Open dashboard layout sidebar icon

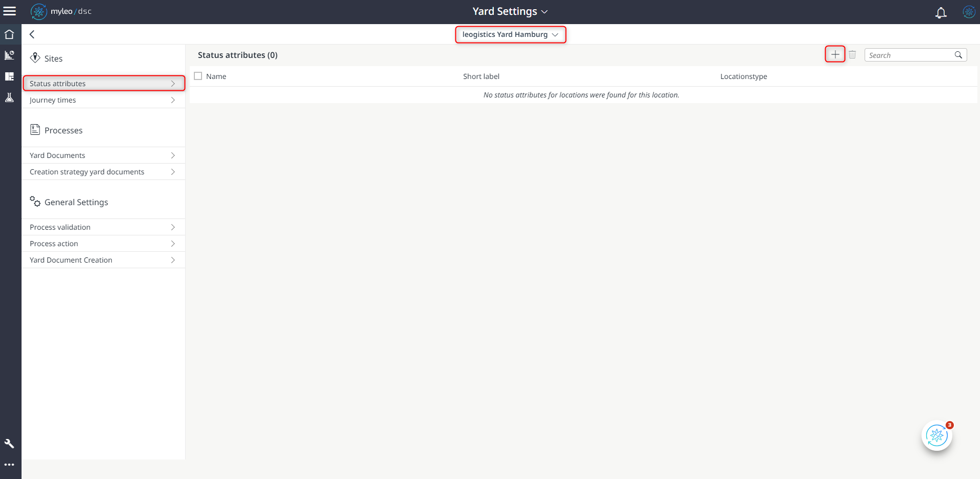click(9, 76)
